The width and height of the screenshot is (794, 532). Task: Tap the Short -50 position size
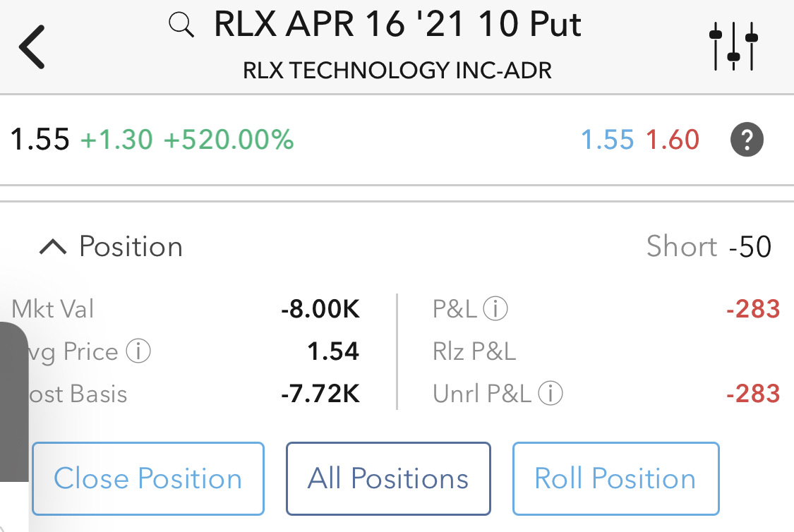pyautogui.click(x=709, y=247)
